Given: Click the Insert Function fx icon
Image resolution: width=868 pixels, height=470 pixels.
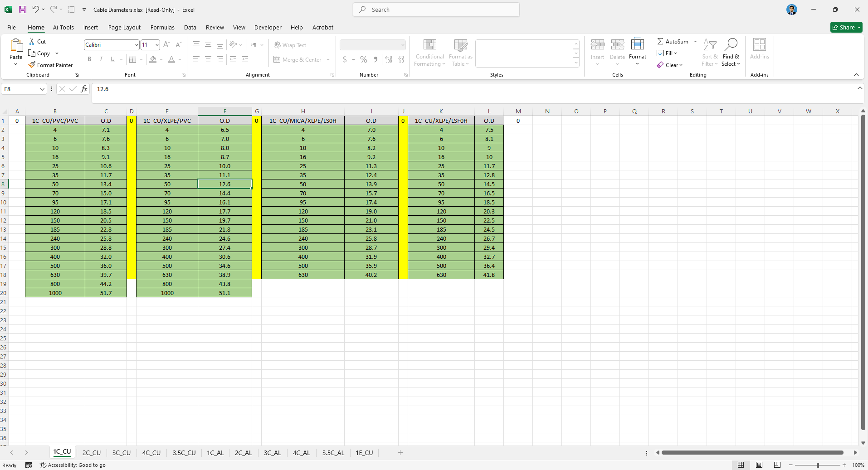Looking at the screenshot, I should (x=84, y=89).
